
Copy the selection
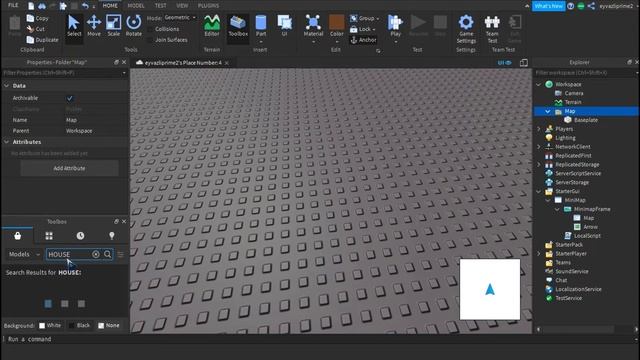[x=38, y=18]
